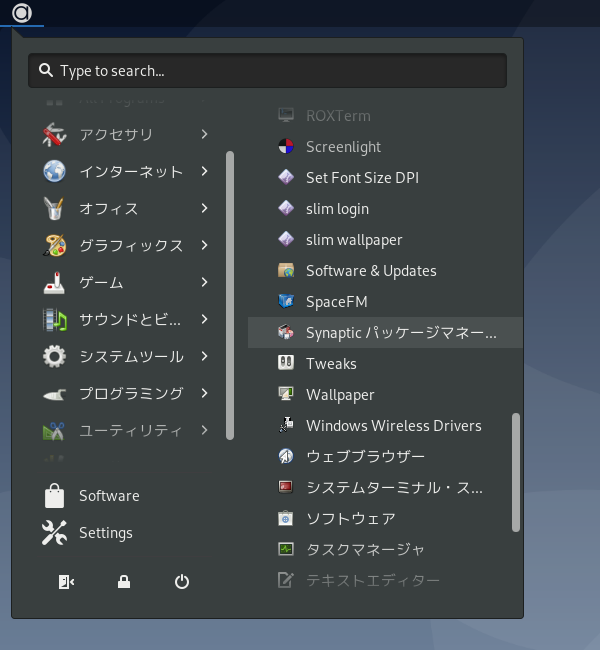This screenshot has width=600, height=650.
Task: Click the Settings wrench and screwdriver icon
Action: click(54, 533)
